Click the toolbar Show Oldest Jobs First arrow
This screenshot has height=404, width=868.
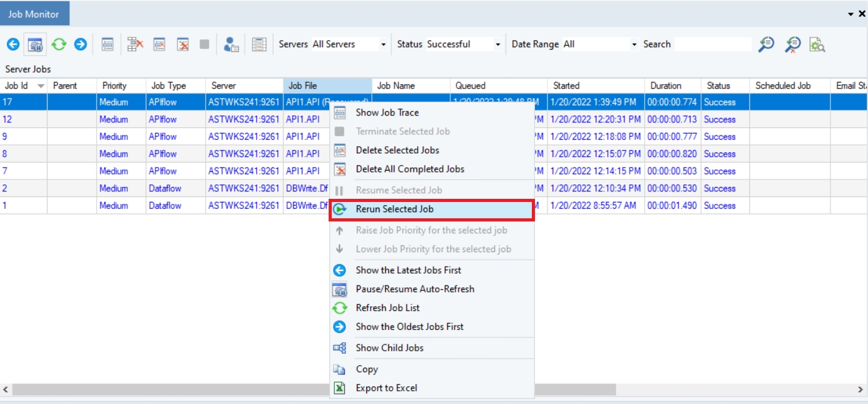tap(80, 45)
